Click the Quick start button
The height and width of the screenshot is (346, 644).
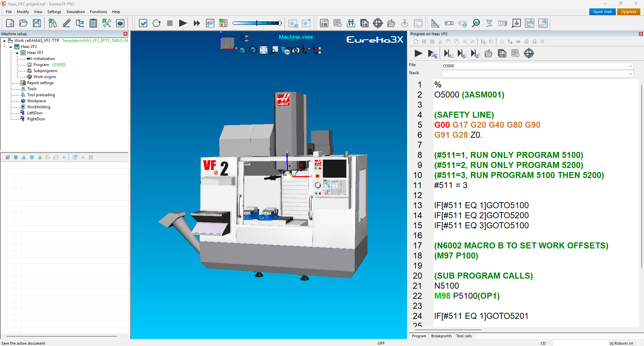pyautogui.click(x=602, y=12)
